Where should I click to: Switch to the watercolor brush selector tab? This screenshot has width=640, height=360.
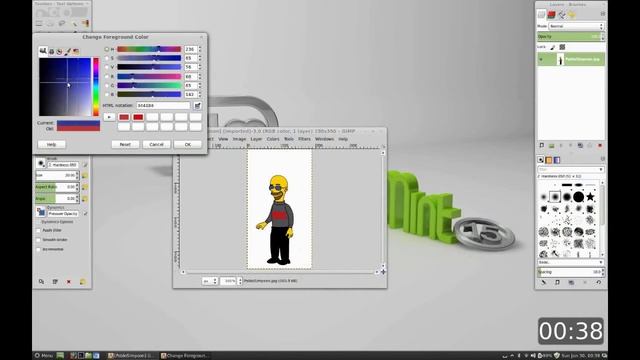[67, 51]
